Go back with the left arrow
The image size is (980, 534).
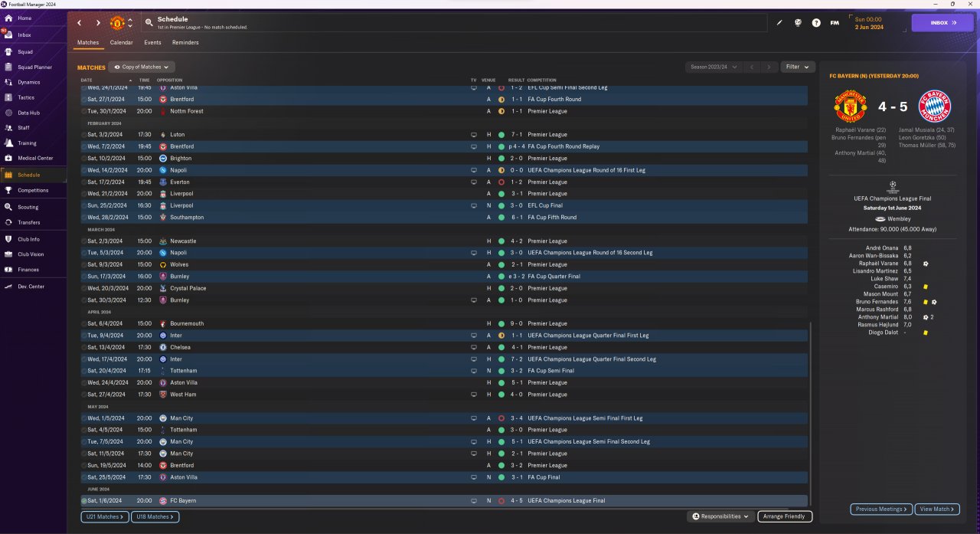click(79, 23)
